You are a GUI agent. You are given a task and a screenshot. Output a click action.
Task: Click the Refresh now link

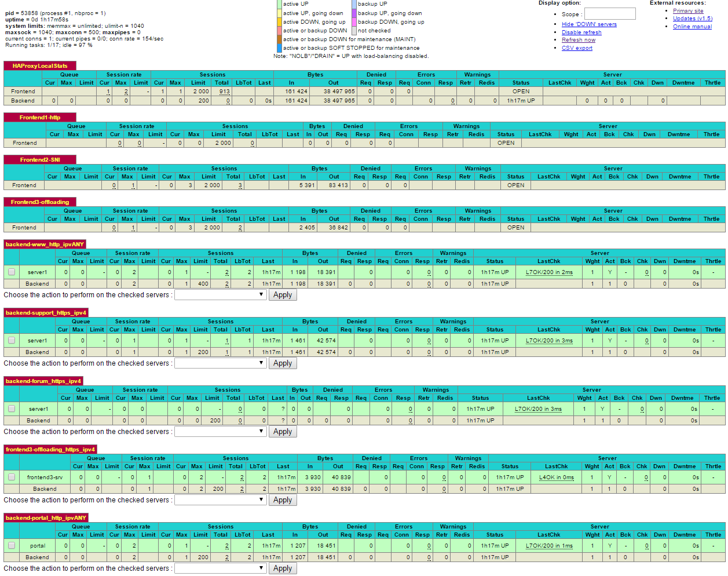pyautogui.click(x=578, y=40)
